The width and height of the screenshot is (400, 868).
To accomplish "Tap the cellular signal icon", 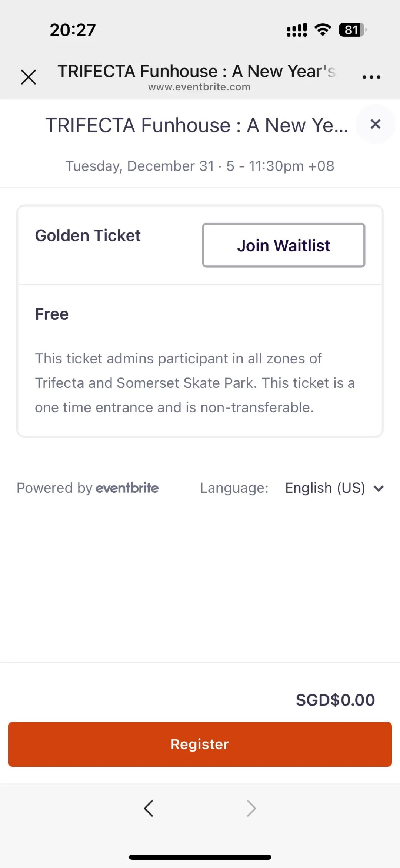I will click(297, 30).
